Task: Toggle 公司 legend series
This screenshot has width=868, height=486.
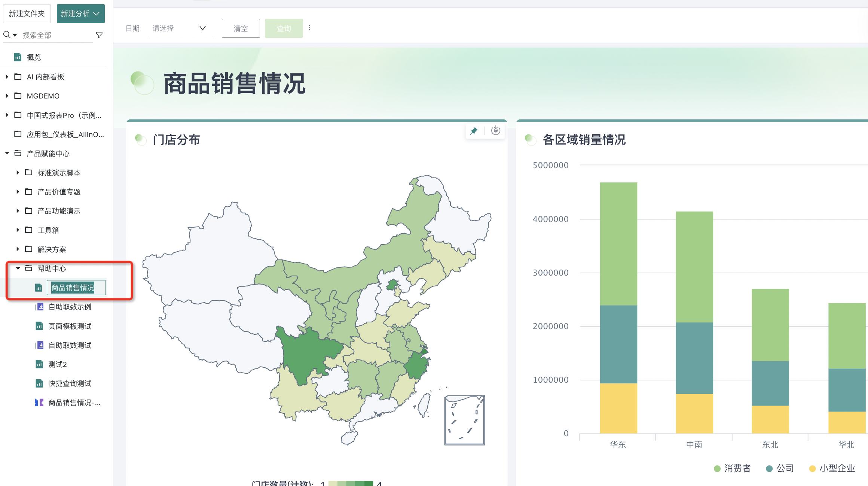Action: [780, 468]
